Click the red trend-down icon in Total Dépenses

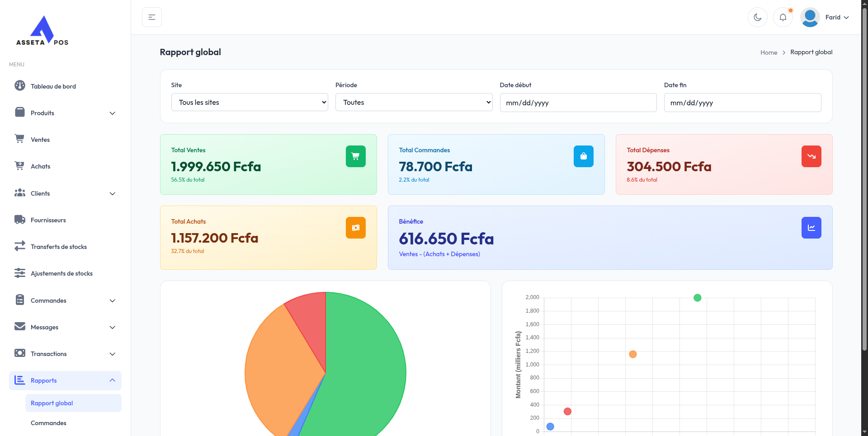click(x=811, y=156)
